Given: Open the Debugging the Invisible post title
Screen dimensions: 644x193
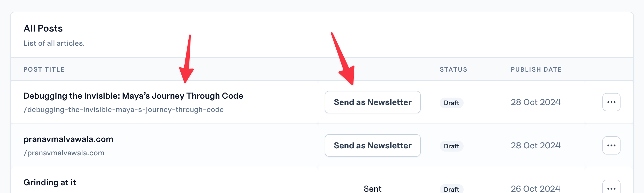Looking at the screenshot, I should click(133, 96).
